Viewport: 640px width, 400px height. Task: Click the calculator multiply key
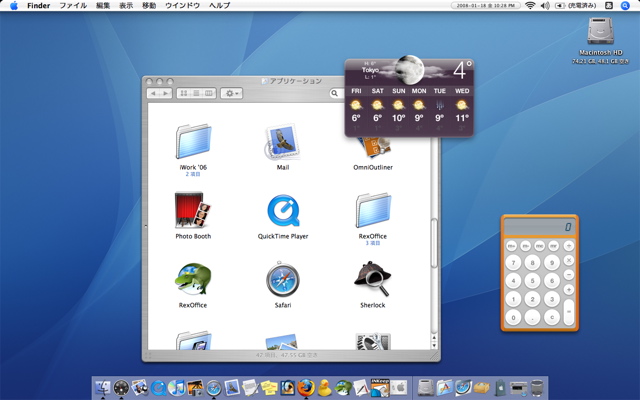569,260
